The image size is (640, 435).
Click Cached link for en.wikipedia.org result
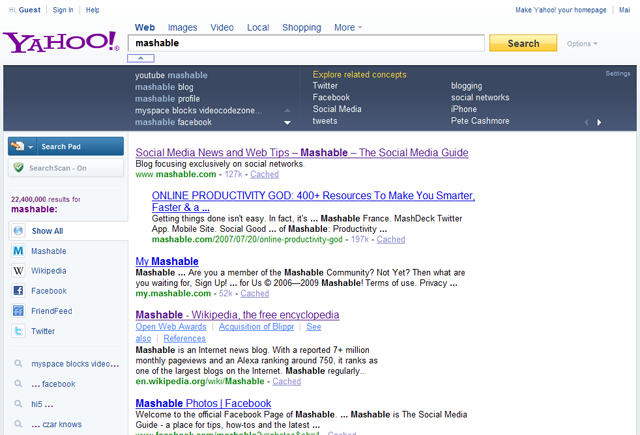pyautogui.click(x=287, y=381)
